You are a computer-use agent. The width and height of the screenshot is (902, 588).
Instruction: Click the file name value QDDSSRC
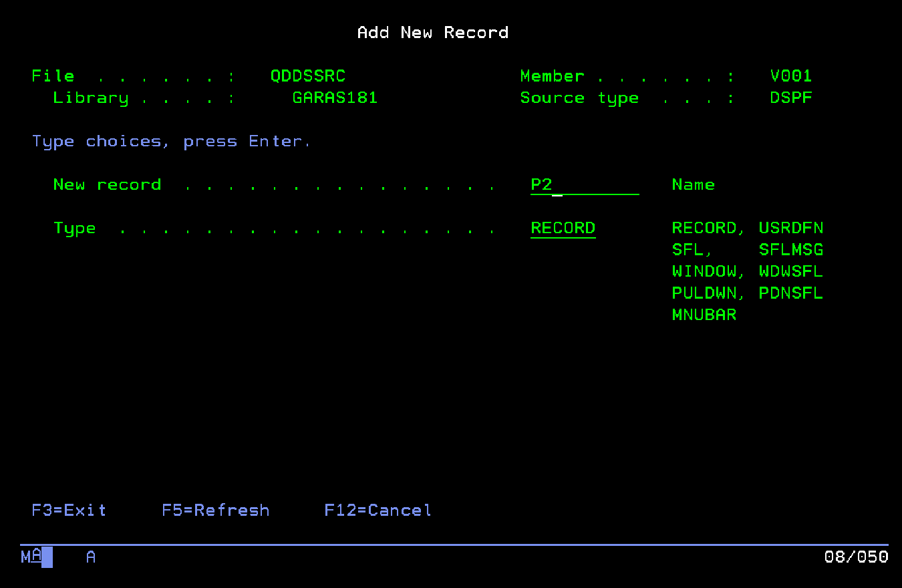click(307, 76)
